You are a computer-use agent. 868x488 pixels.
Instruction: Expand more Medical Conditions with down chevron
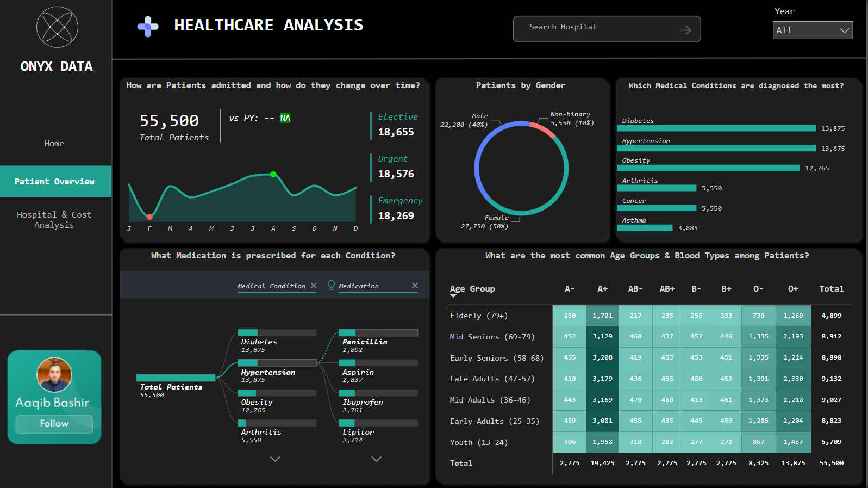[x=275, y=459]
